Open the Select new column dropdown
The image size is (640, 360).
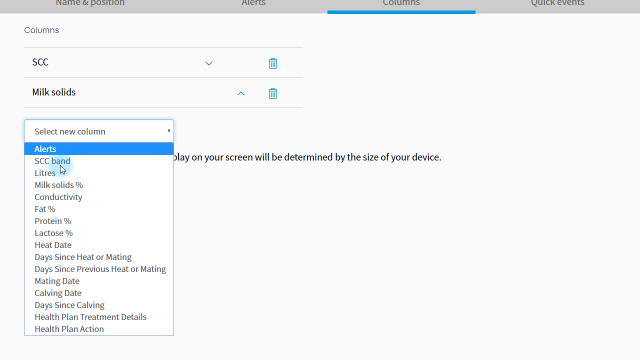pyautogui.click(x=99, y=131)
